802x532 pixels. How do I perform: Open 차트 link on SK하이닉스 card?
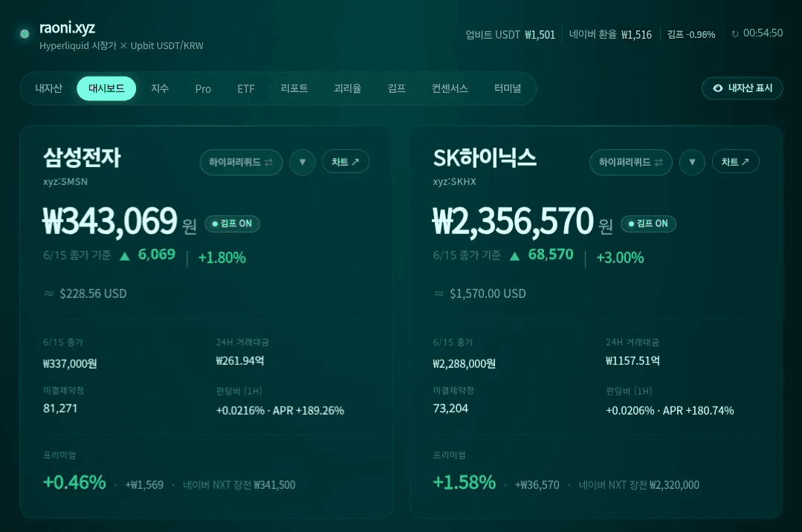[735, 162]
